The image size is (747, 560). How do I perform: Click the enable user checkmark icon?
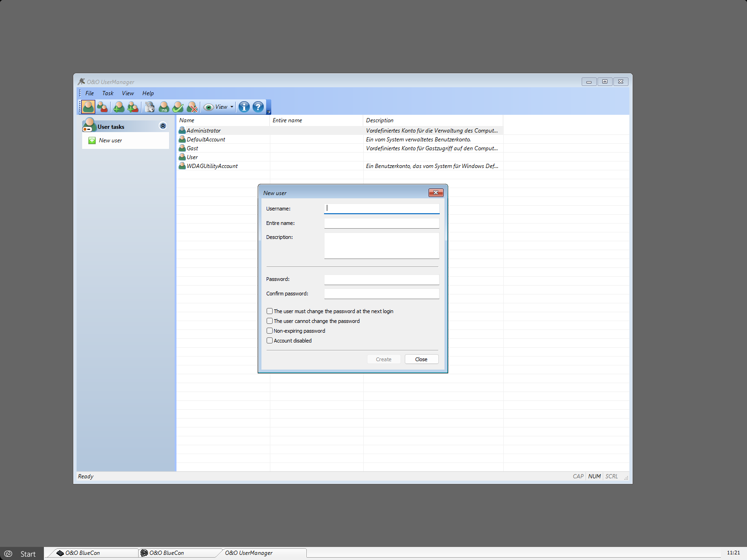tap(178, 107)
